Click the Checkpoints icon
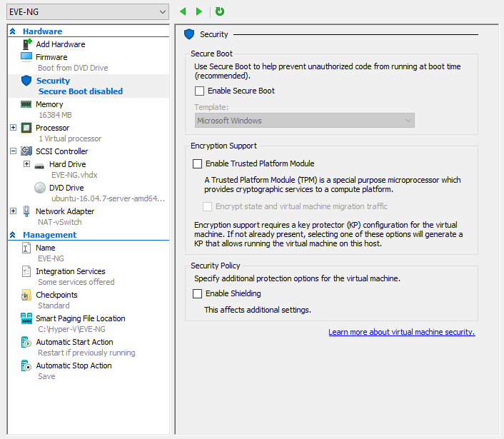 point(26,295)
